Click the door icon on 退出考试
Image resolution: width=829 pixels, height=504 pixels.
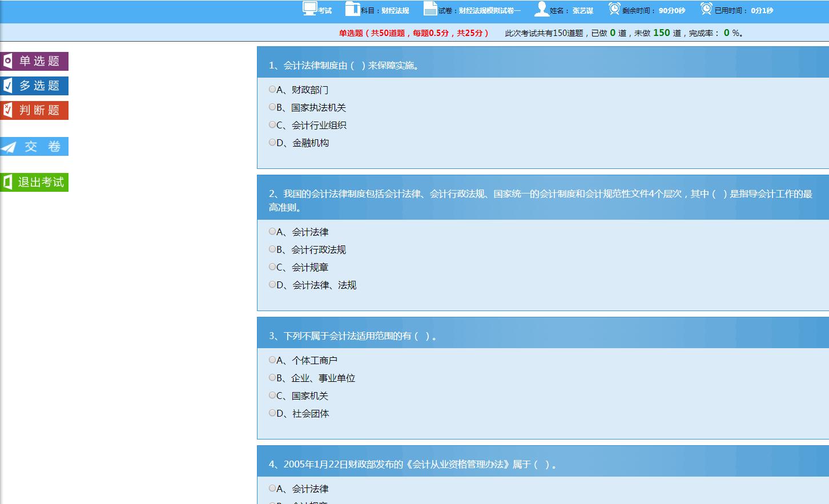point(7,182)
